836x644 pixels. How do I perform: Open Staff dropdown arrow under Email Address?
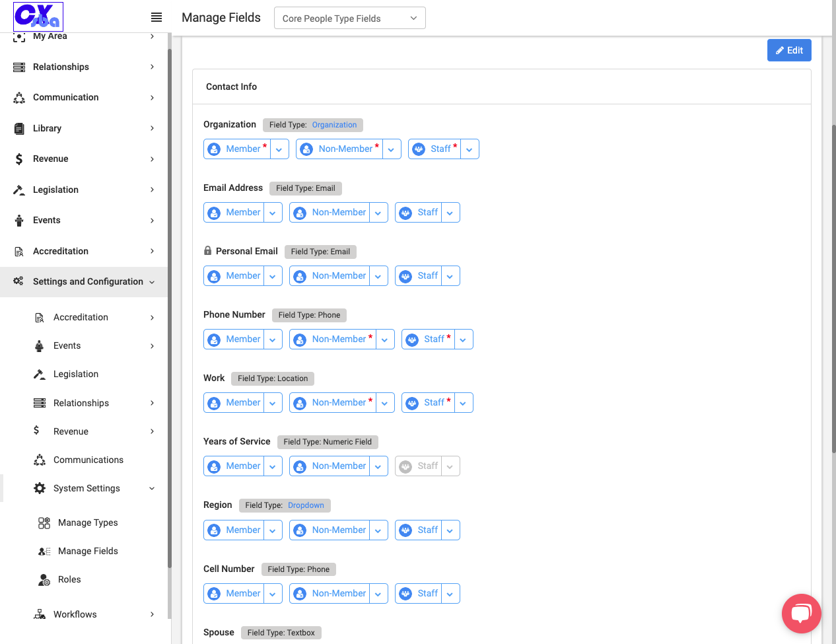click(450, 213)
